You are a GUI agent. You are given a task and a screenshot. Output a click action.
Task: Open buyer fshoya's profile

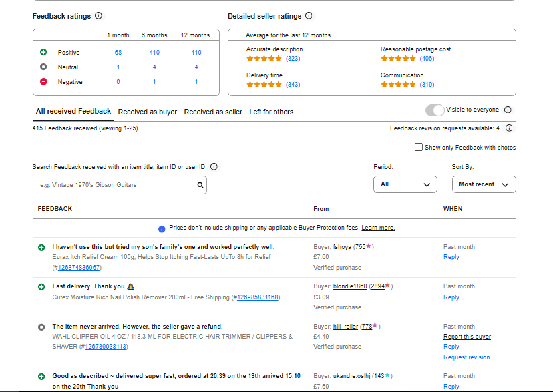(342, 247)
